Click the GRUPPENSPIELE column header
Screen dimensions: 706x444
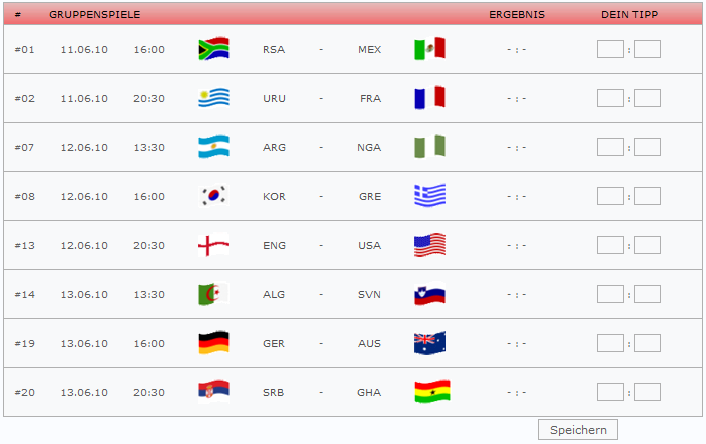(95, 14)
